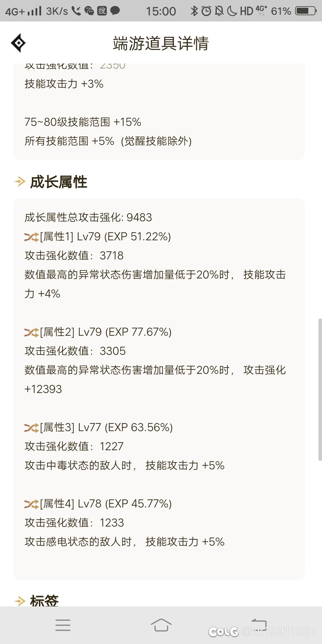Tap the arrow icon before 标签 heading

[x=20, y=601]
